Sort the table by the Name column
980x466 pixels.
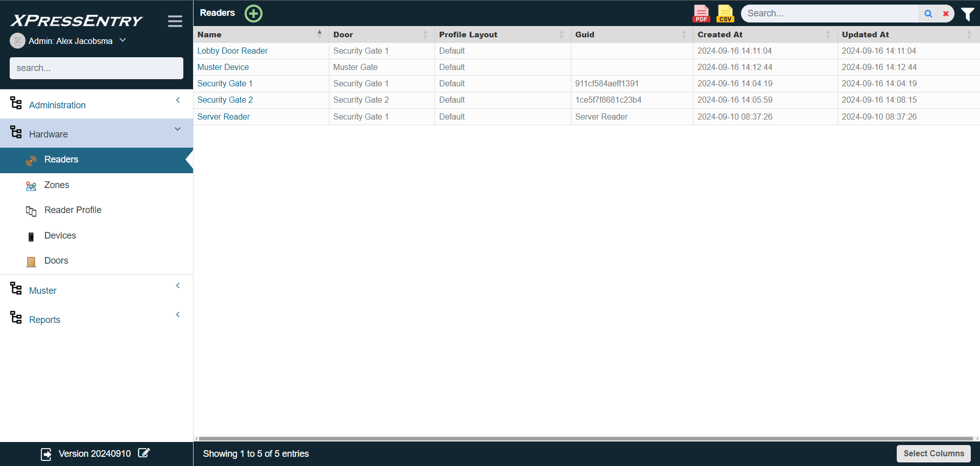click(x=209, y=34)
